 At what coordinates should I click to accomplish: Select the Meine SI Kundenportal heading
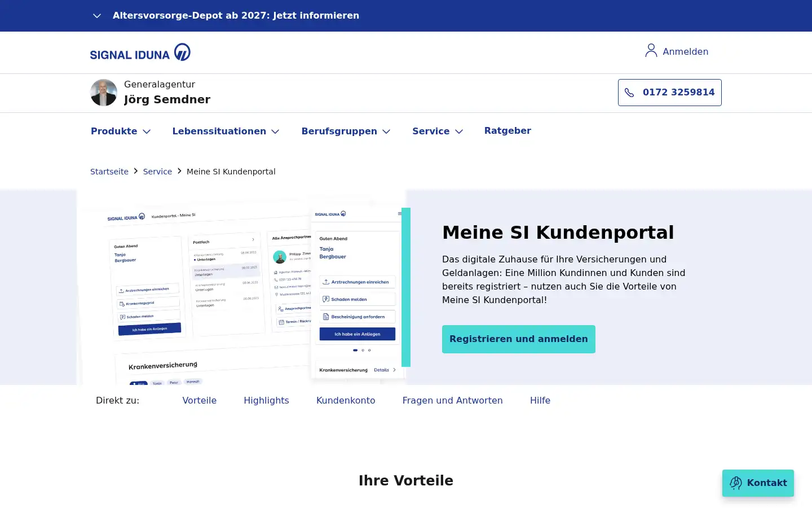click(558, 233)
